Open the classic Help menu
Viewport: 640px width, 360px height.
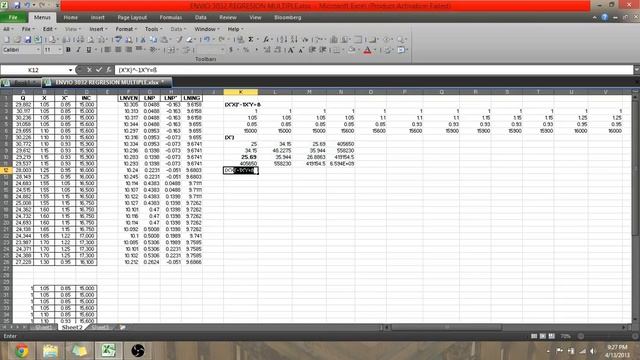(235, 29)
